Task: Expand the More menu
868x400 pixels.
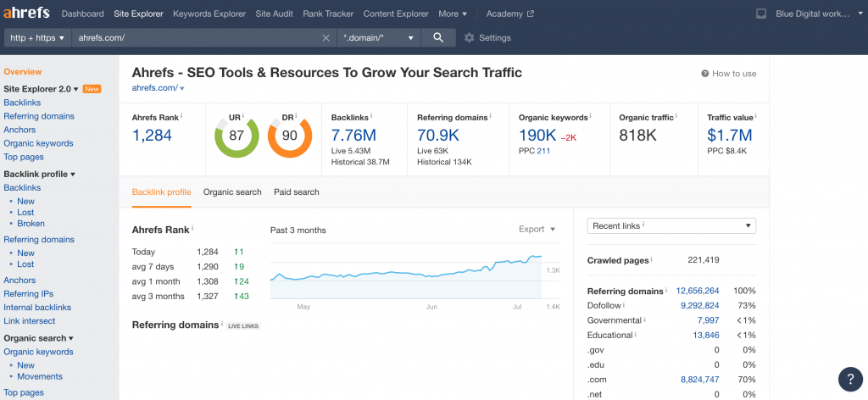Action: tap(453, 14)
